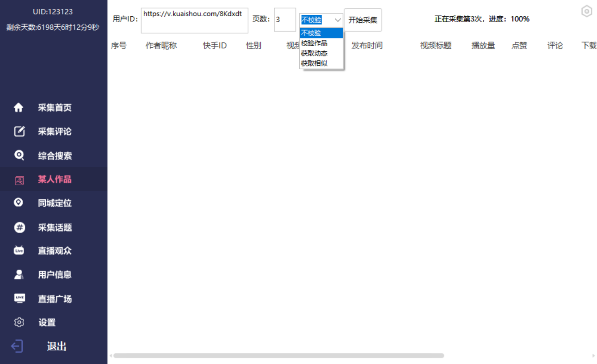597x364 pixels.
Task: Open 采集话题 via the hashtag icon
Action: click(19, 227)
